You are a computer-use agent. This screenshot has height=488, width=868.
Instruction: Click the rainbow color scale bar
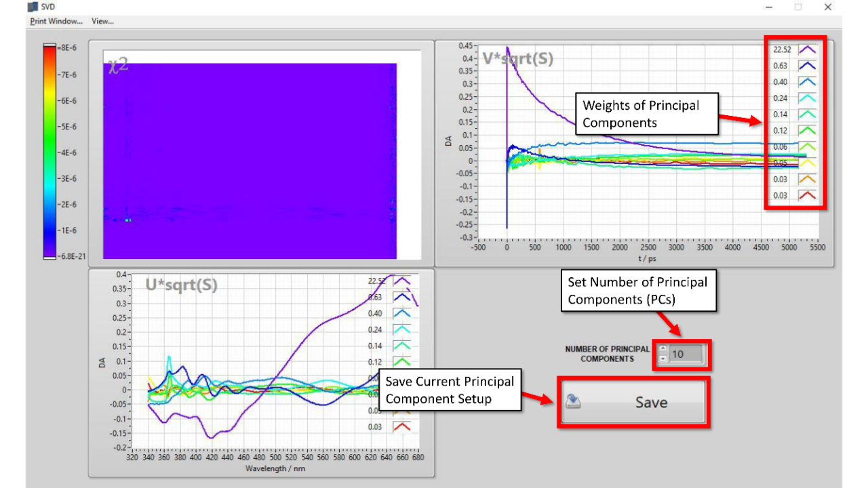[50, 152]
